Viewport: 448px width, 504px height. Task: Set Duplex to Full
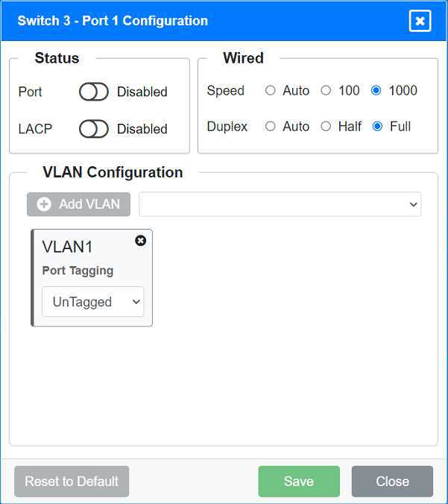pyautogui.click(x=377, y=127)
